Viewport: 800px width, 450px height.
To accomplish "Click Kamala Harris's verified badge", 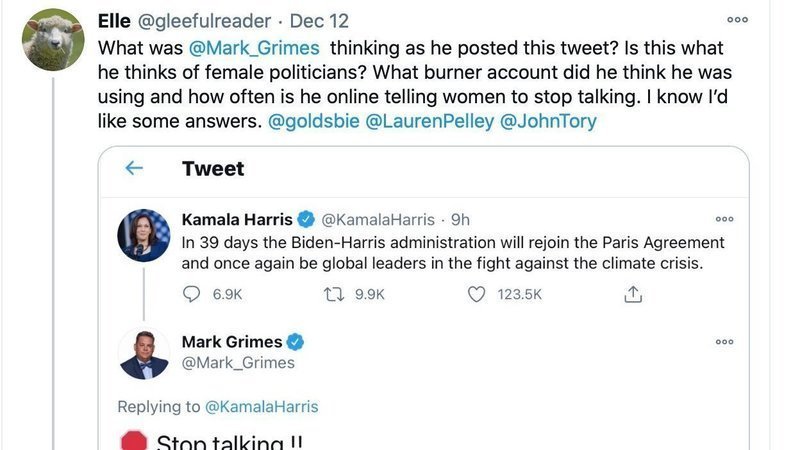I will [x=305, y=219].
